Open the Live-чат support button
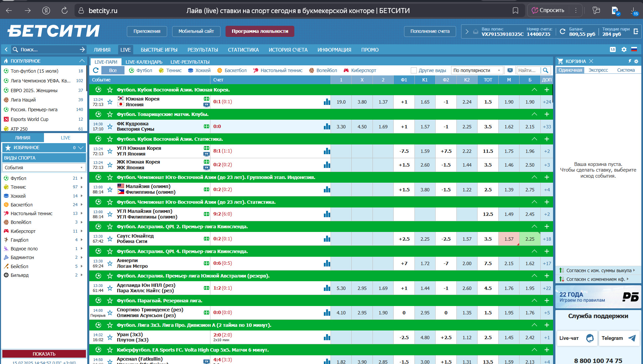The image size is (643, 364). point(577,338)
